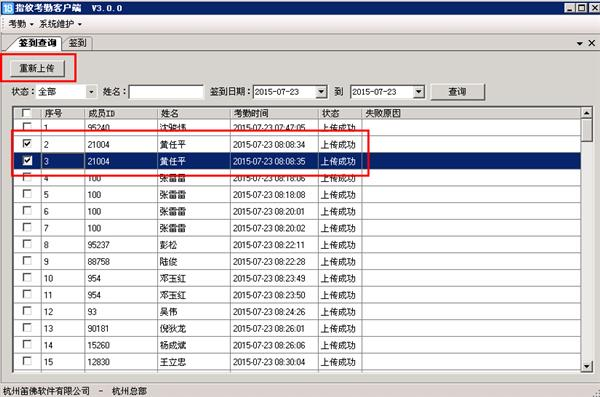The image size is (600, 397).
Task: Select the time 2015-07-23 08:24:26
Action: coord(269,312)
